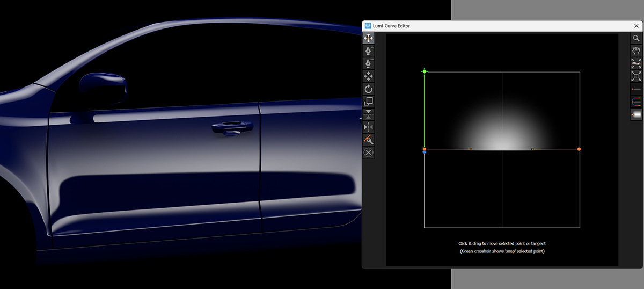The width and height of the screenshot is (644, 289).
Task: Close the Lumi-Curve Editor window
Action: tap(636, 25)
